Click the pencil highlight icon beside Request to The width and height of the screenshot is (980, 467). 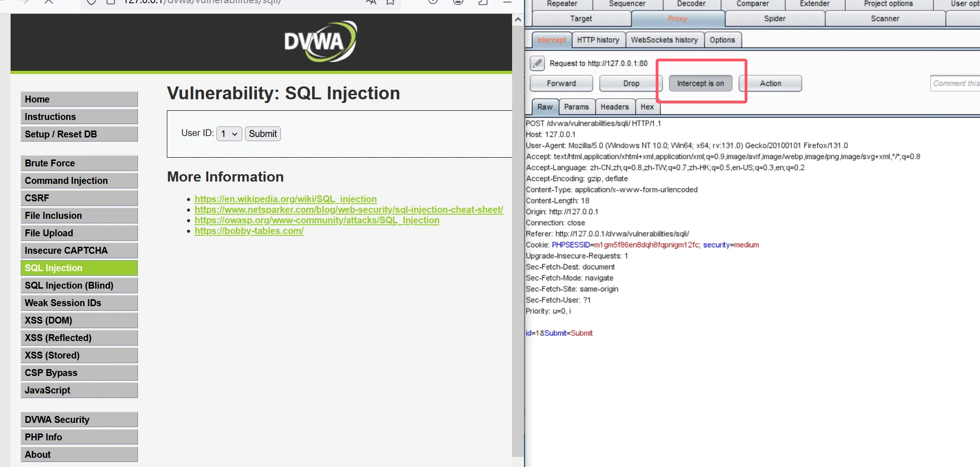click(537, 63)
